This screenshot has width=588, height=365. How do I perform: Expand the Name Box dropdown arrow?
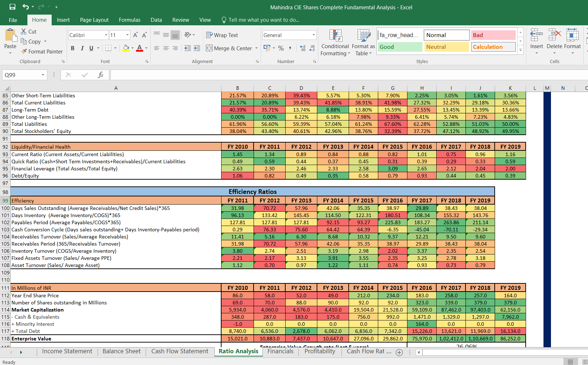point(43,75)
